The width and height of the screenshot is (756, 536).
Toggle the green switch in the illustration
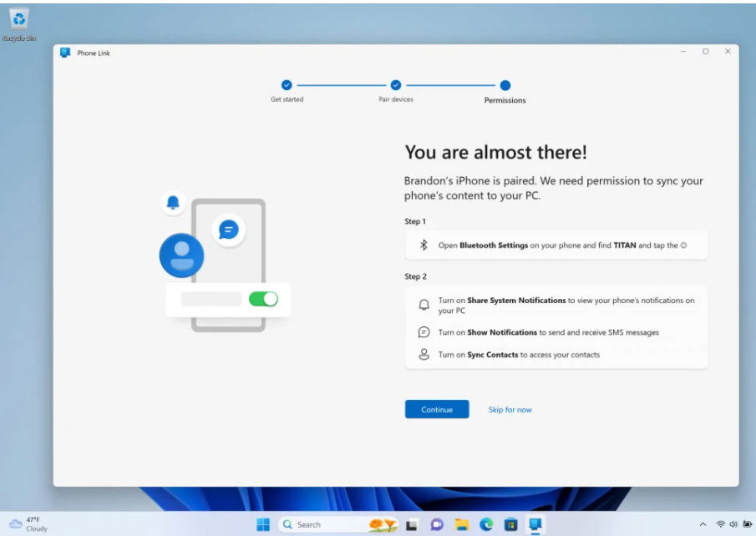pos(263,299)
